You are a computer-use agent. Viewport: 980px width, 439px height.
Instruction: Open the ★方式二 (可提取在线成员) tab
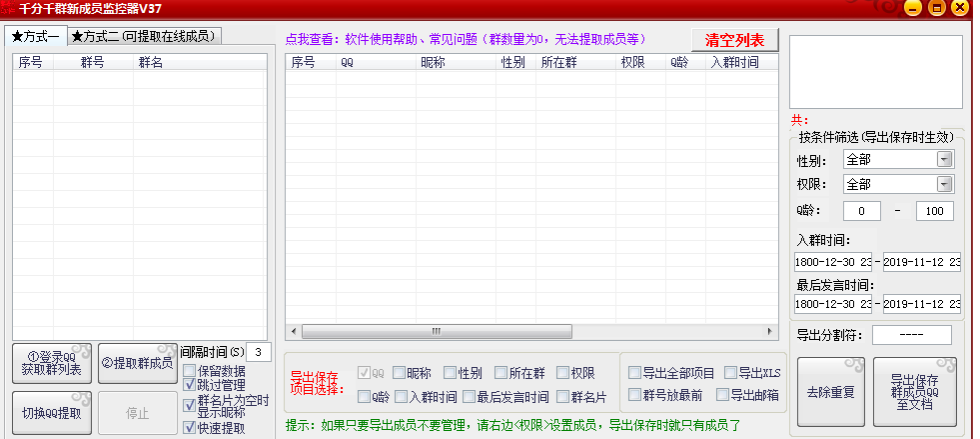click(x=145, y=36)
